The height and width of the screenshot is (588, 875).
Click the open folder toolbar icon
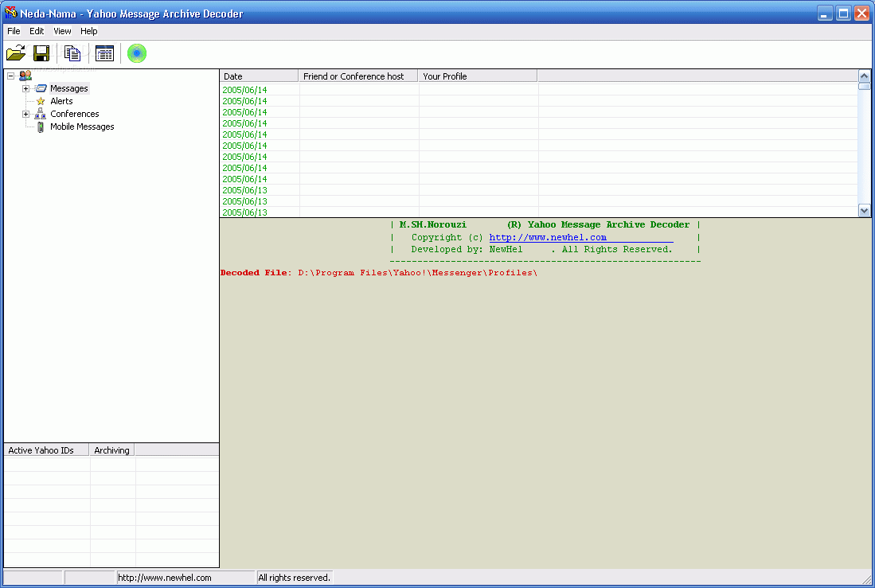16,53
